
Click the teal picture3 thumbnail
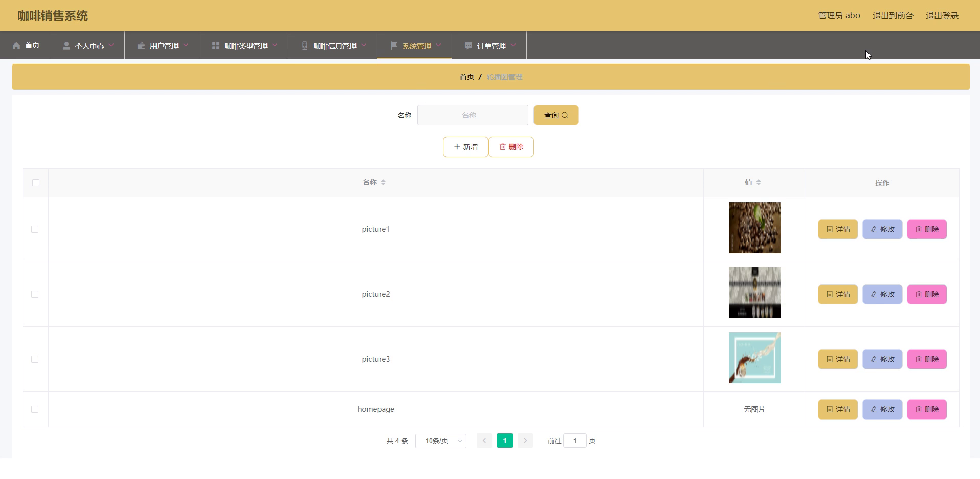click(754, 358)
